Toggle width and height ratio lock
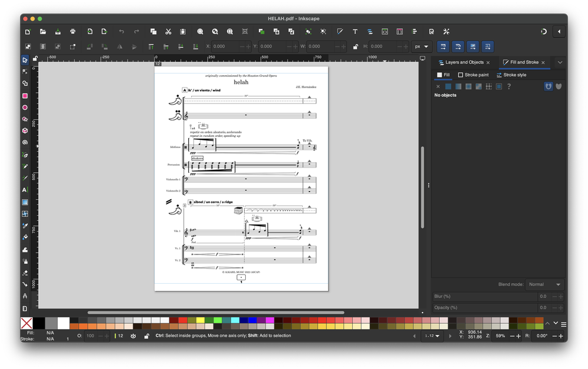This screenshot has width=588, height=369. pyautogui.click(x=355, y=47)
